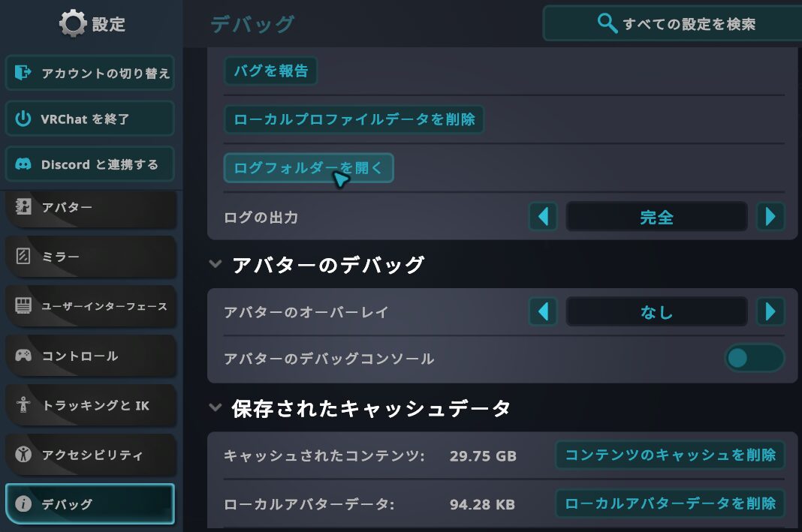Click コンテンツのキャッシュを削除 button
The width and height of the screenshot is (802, 532).
pos(670,455)
